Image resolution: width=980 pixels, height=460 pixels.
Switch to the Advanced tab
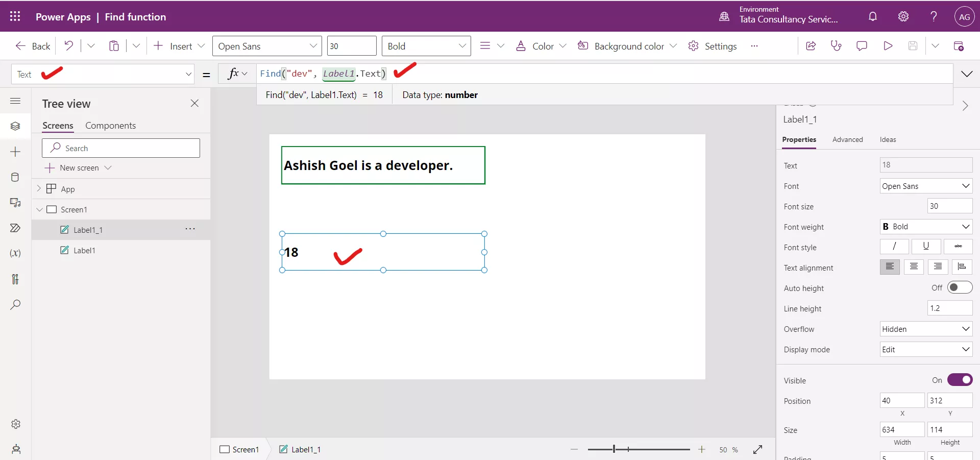point(847,139)
